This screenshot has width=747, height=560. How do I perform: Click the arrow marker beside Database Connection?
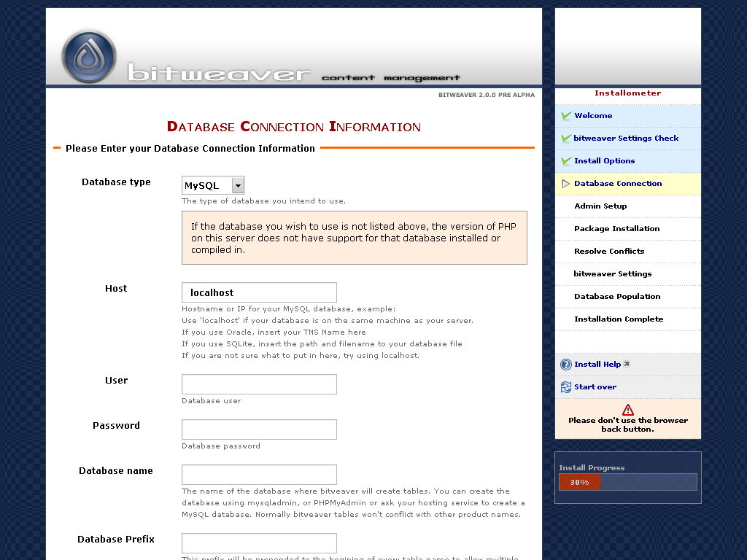coord(566,184)
